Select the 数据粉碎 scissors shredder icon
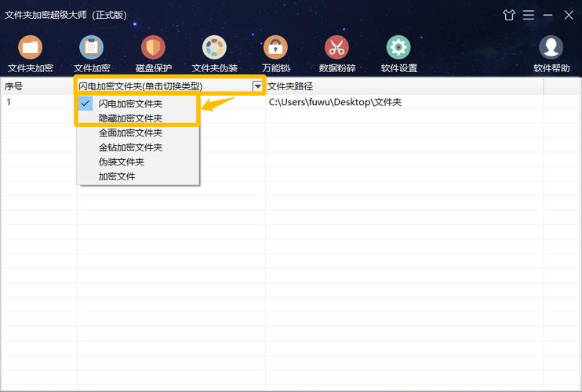The height and width of the screenshot is (392, 582). (x=336, y=48)
